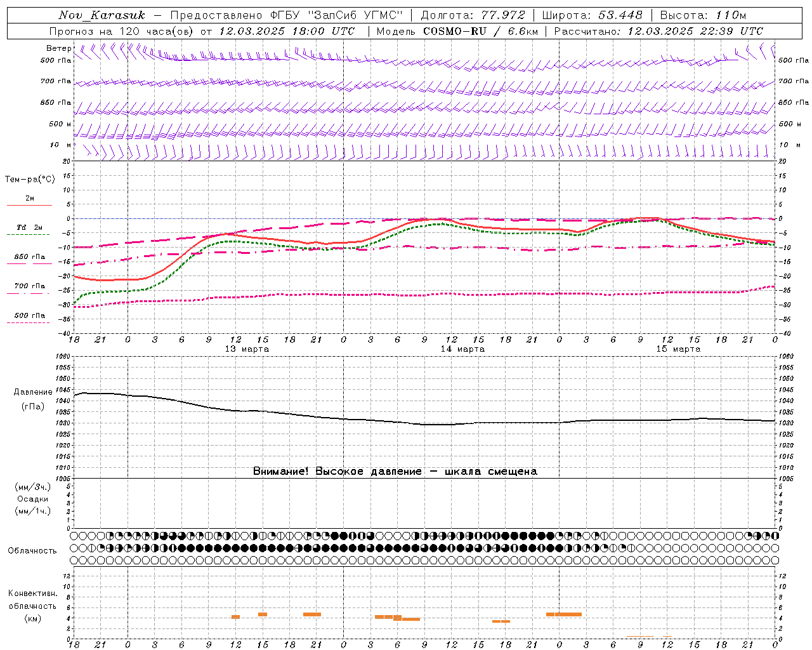Click the pink dotted swatch under legend '500 гПа'
812x650 pixels.
pyautogui.click(x=29, y=323)
